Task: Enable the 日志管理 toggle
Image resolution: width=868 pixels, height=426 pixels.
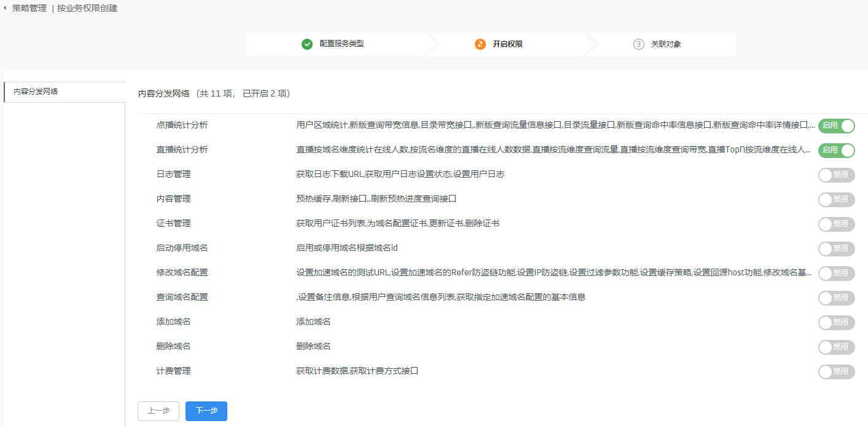Action: pyautogui.click(x=836, y=175)
